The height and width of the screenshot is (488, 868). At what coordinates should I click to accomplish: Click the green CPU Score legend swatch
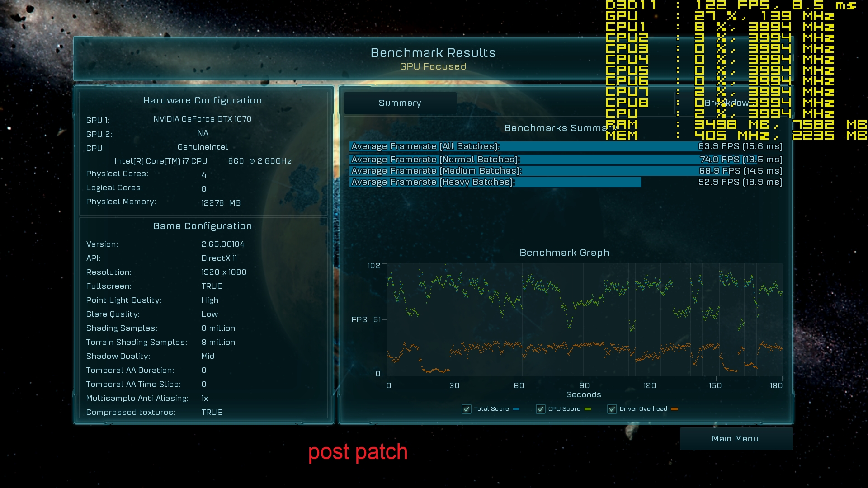point(588,409)
